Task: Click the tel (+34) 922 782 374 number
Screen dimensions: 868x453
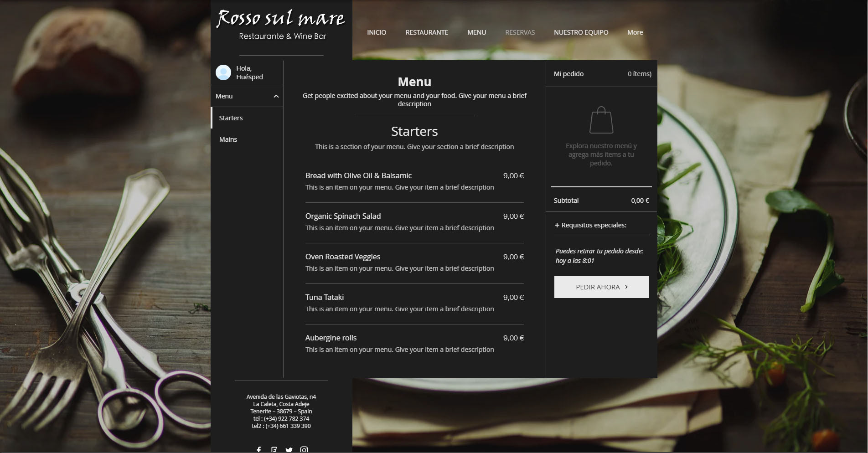Action: click(281, 419)
